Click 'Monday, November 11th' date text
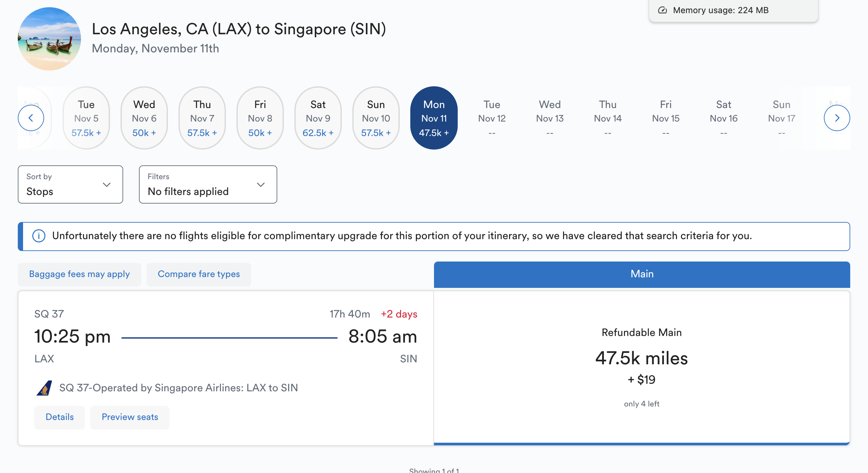The image size is (868, 473). 155,48
